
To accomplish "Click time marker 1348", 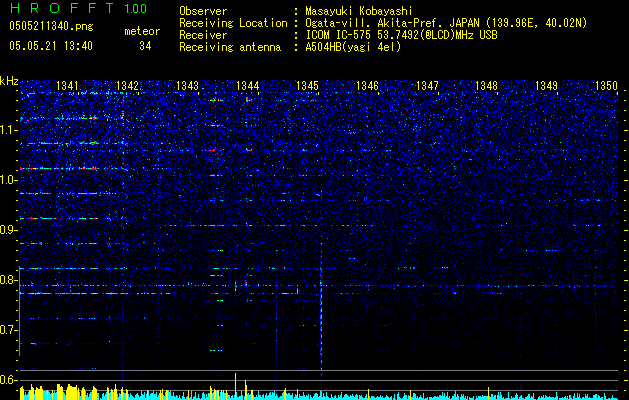I will click(x=487, y=85).
